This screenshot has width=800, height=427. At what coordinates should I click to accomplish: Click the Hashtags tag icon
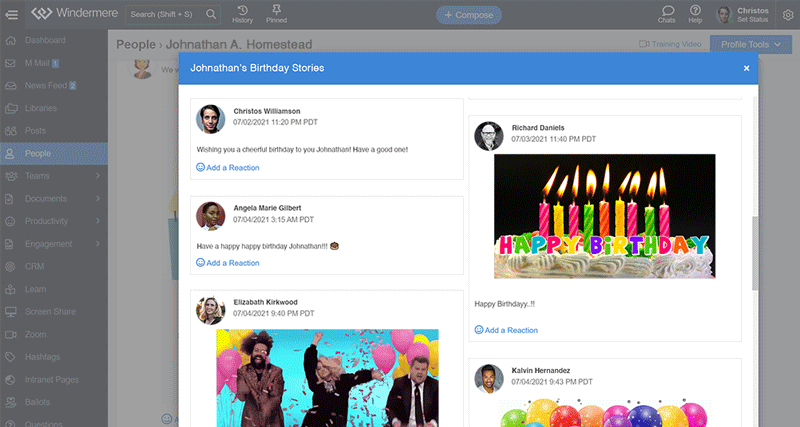point(10,357)
